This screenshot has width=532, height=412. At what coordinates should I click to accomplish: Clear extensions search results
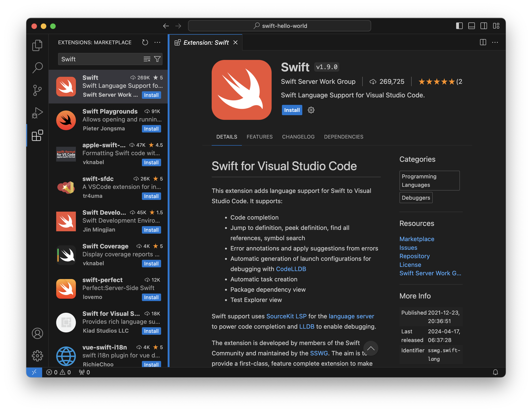147,59
